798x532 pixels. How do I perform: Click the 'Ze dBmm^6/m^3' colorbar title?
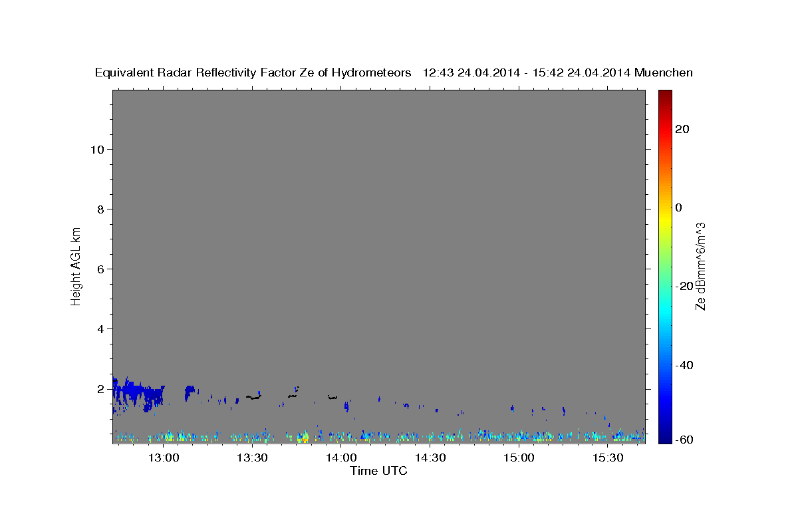point(700,266)
